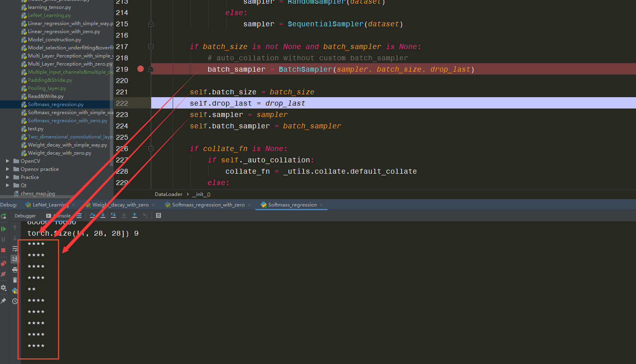The height and width of the screenshot is (364, 636).
Task: Fold the code region ending at line 219
Action: tap(151, 69)
